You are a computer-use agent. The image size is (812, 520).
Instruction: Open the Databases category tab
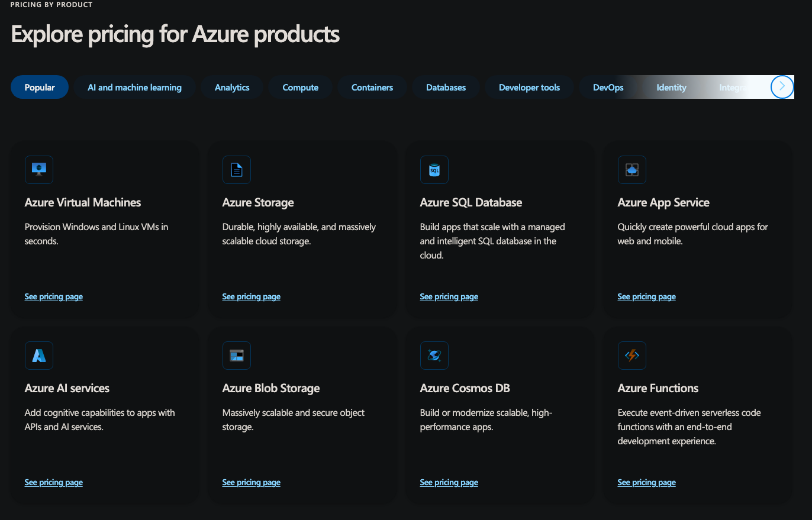click(446, 88)
